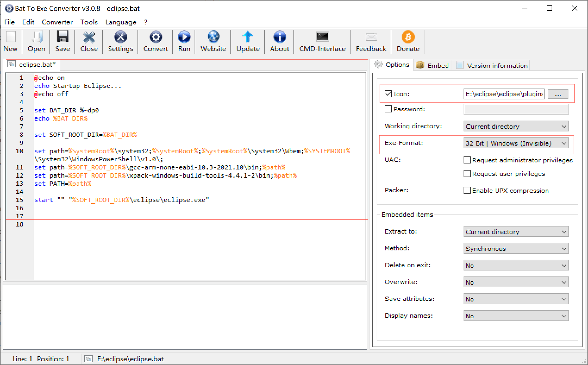This screenshot has width=588, height=365.
Task: Click the Icon path input field
Action: tap(504, 94)
